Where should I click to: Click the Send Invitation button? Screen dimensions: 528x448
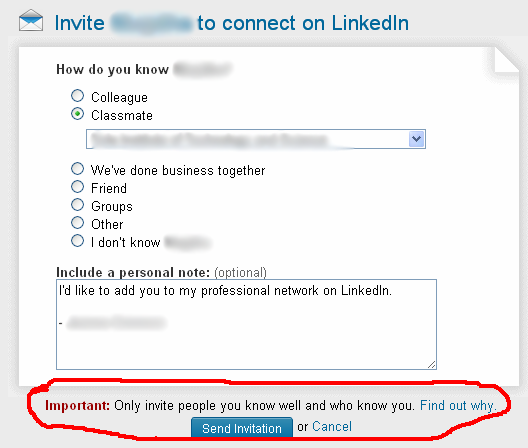(x=242, y=428)
